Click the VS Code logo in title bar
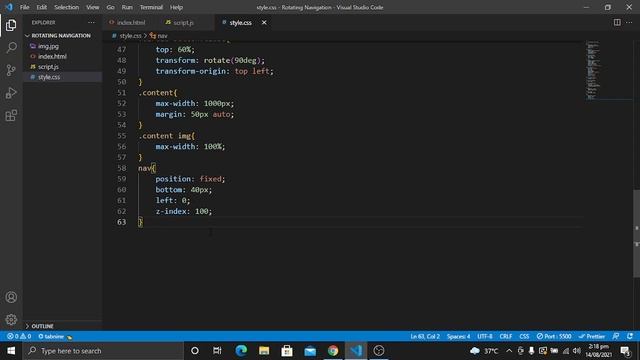640x360 pixels. point(9,7)
